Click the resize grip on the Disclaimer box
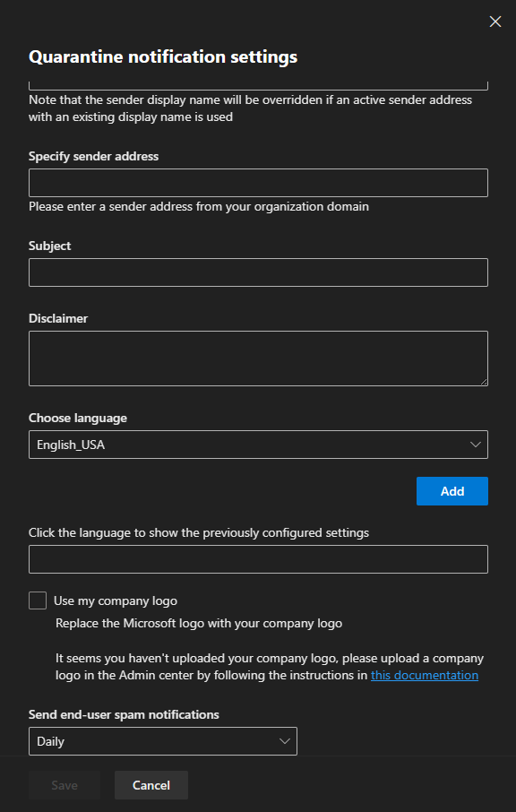This screenshot has width=516, height=812. tap(484, 382)
